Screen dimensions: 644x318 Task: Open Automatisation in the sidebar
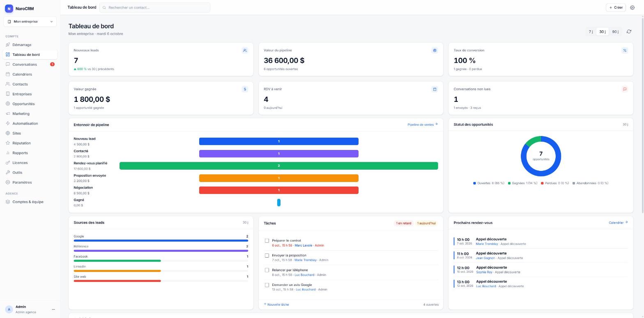[30, 123]
